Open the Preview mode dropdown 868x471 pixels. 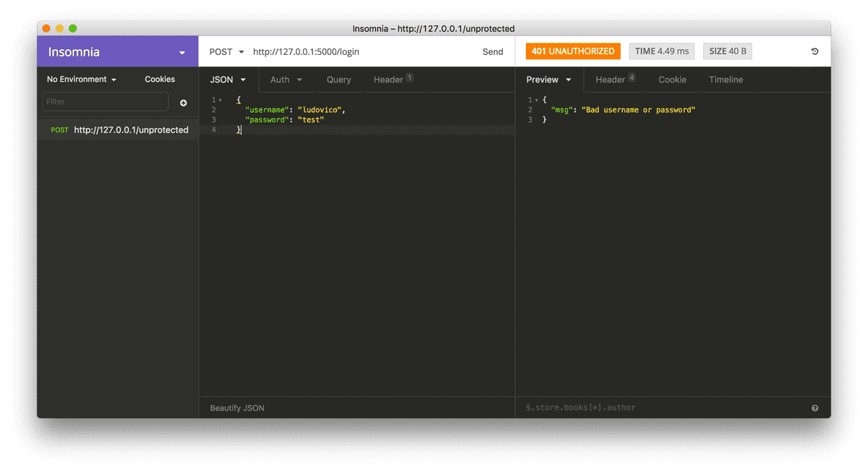click(x=550, y=79)
